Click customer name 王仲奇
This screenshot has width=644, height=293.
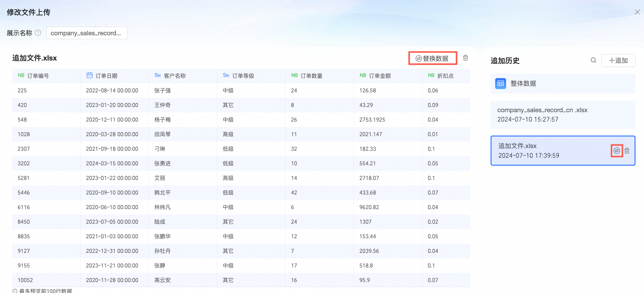click(163, 105)
